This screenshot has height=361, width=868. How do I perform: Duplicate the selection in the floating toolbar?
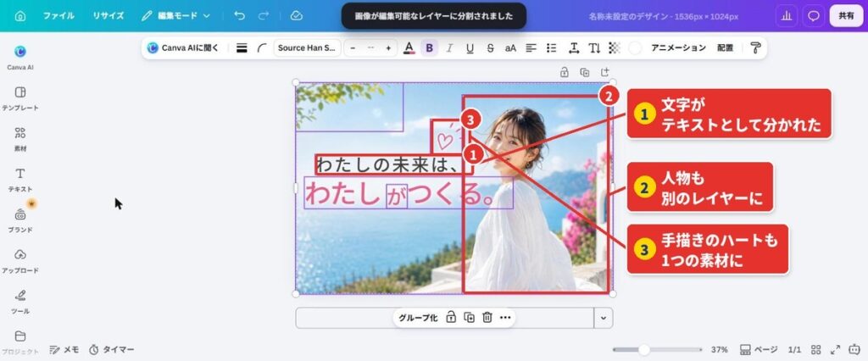tap(469, 318)
